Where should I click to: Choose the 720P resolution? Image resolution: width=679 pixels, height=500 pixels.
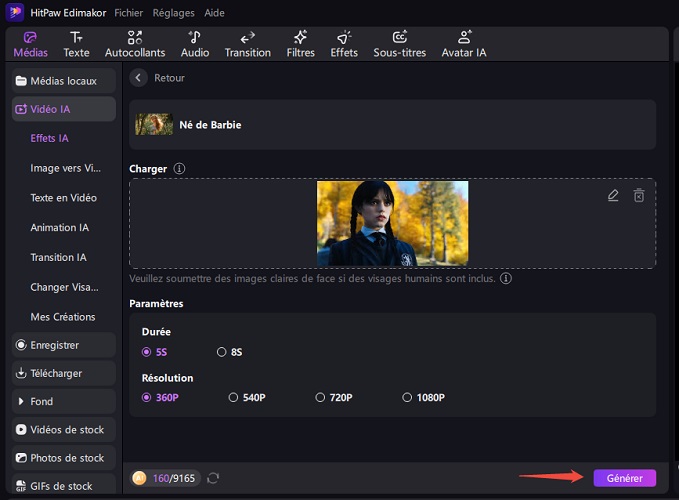(x=320, y=397)
